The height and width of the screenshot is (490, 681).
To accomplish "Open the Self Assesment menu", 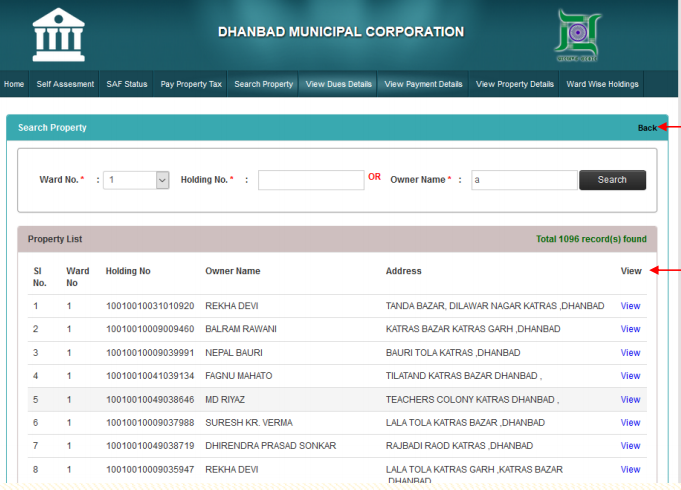I will click(x=65, y=84).
